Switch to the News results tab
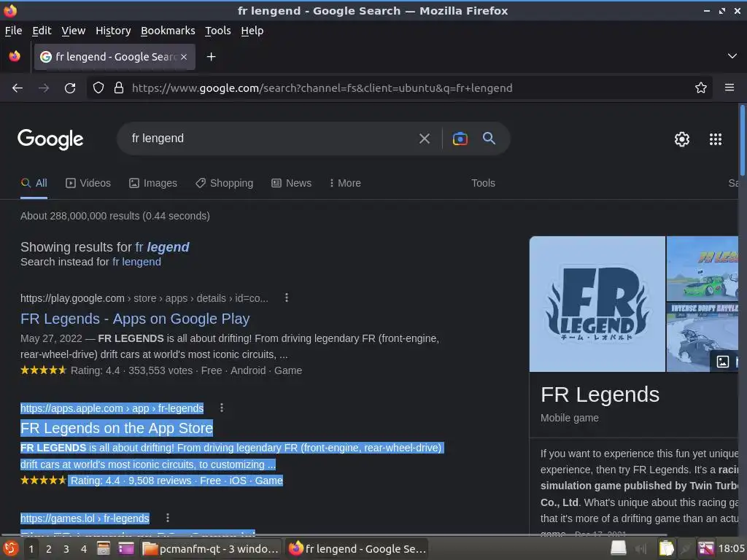The height and width of the screenshot is (560, 747). [x=291, y=183]
